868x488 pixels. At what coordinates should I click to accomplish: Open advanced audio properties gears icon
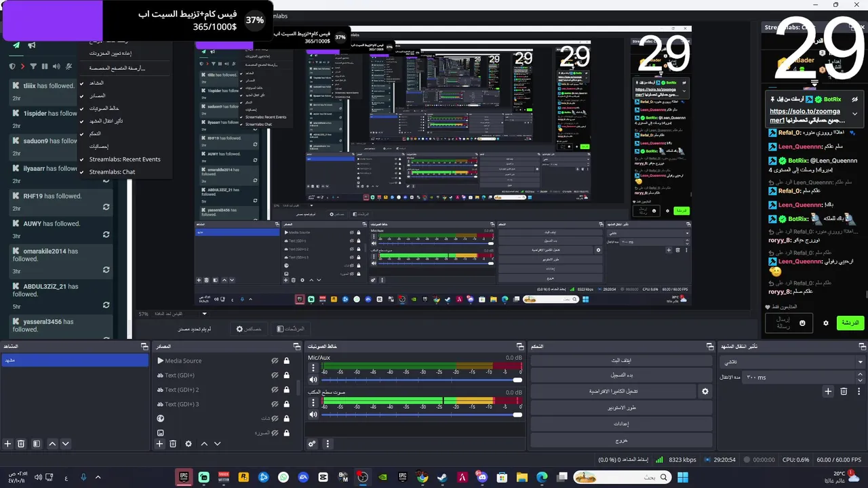[x=312, y=444]
